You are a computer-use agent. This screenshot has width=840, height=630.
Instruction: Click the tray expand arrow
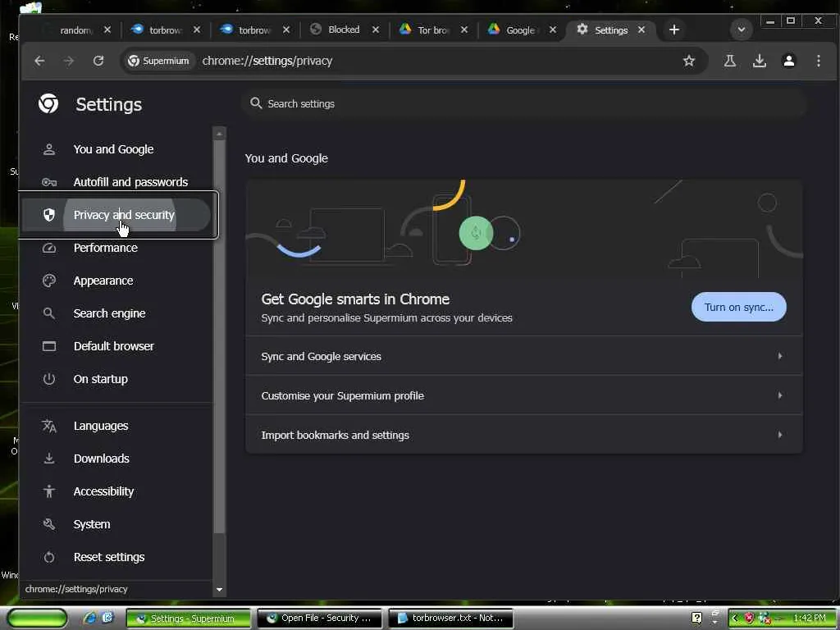734,619
